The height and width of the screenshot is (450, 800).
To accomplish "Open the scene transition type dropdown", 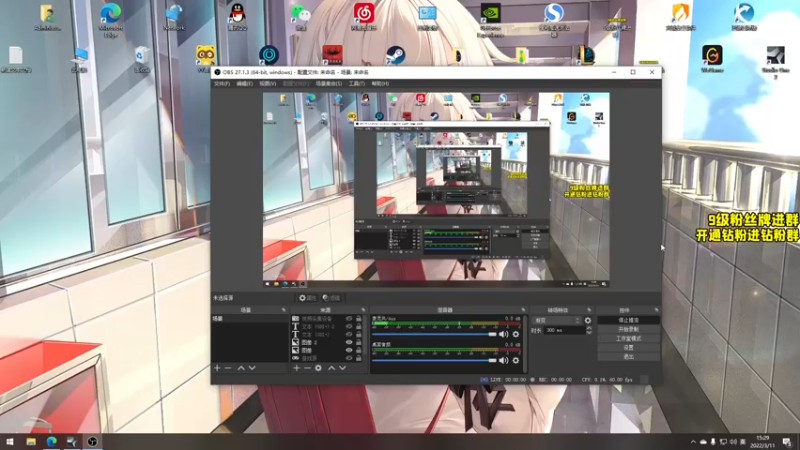I will 556,320.
